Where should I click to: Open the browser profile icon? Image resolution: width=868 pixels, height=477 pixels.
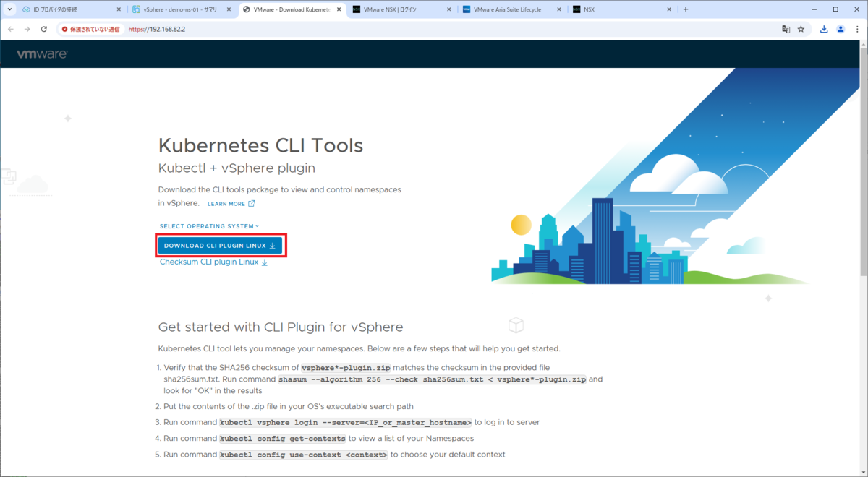coord(841,30)
